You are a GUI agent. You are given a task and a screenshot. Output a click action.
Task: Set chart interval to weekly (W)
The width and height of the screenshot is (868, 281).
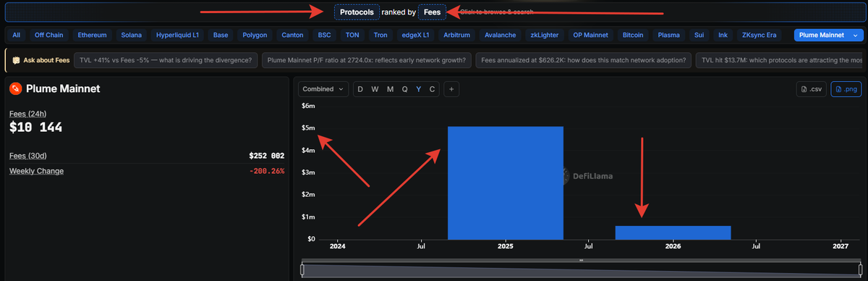(x=375, y=89)
